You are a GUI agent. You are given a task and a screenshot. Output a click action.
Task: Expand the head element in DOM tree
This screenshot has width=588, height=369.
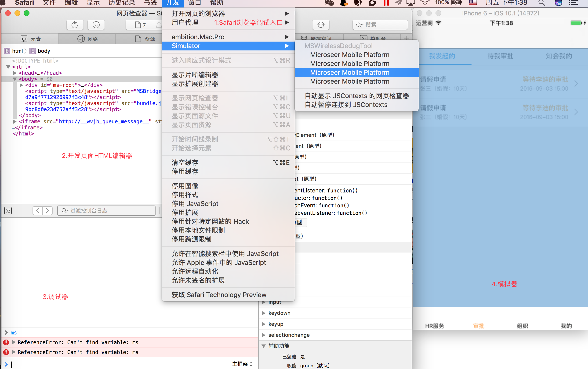pyautogui.click(x=15, y=73)
